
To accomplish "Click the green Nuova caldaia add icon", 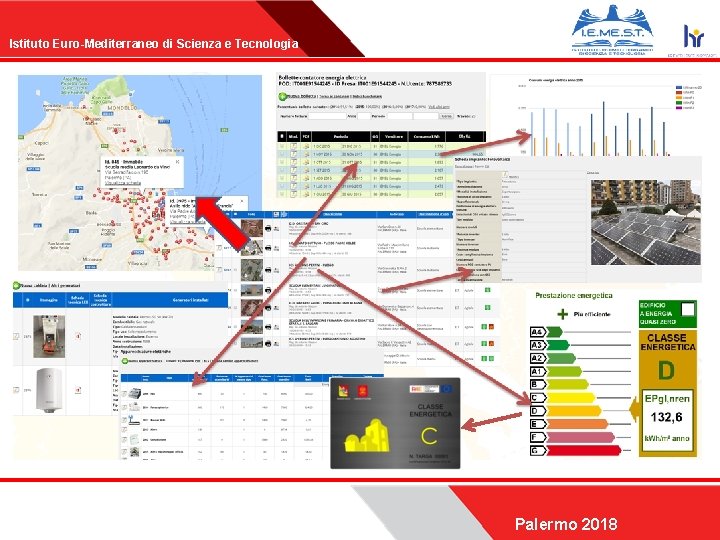I will pyautogui.click(x=17, y=286).
